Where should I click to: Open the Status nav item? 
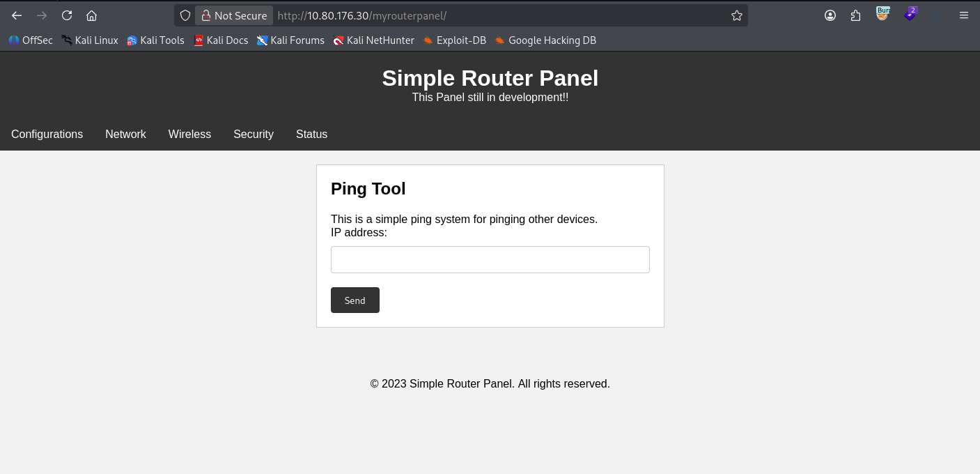(311, 134)
